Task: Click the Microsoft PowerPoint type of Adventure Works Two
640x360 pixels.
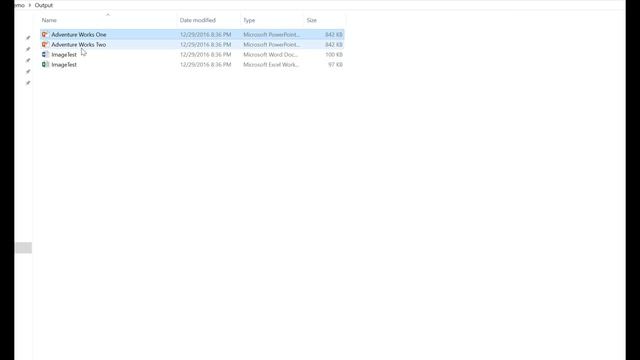Action: click(271, 44)
